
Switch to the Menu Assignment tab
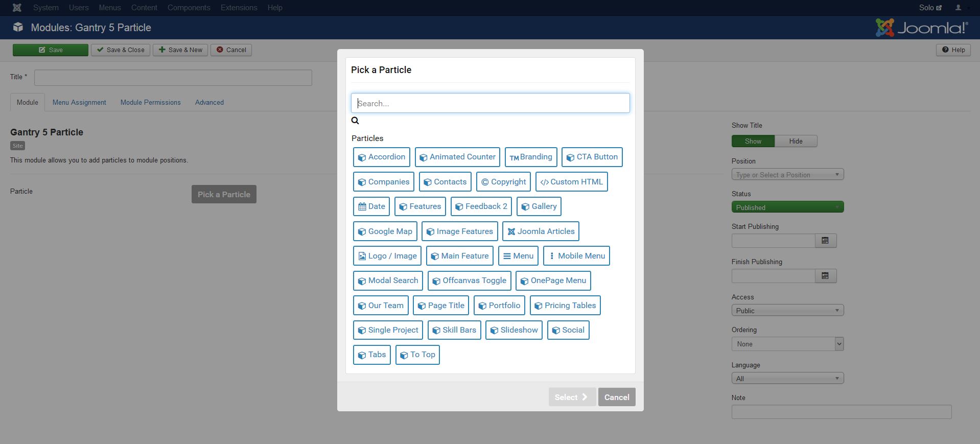(79, 102)
